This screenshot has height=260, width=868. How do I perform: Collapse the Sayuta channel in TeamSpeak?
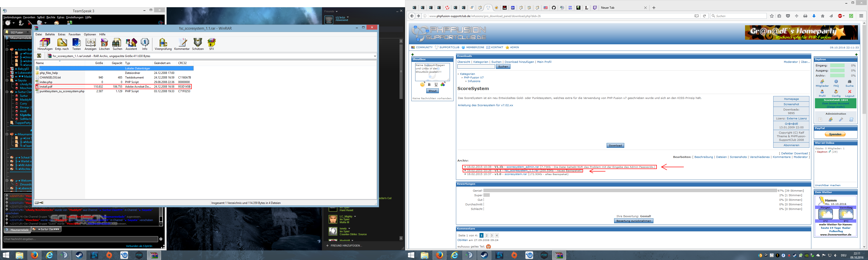(7, 80)
